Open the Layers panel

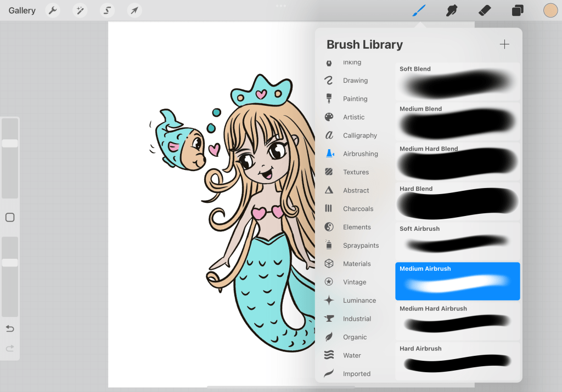tap(518, 10)
